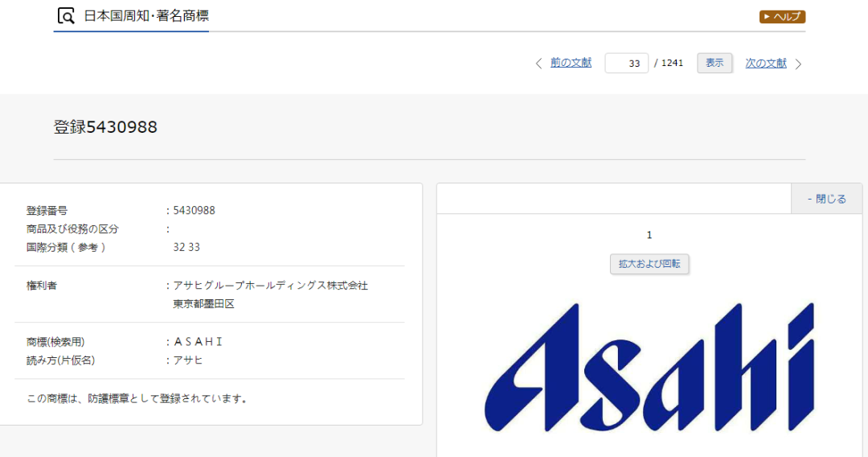Click rights holder アサヒグループホールディングス株式会社
The image size is (868, 457).
tap(271, 286)
